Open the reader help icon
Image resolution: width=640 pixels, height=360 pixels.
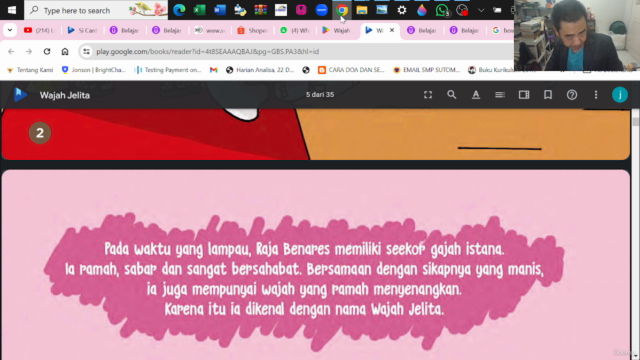tap(572, 95)
